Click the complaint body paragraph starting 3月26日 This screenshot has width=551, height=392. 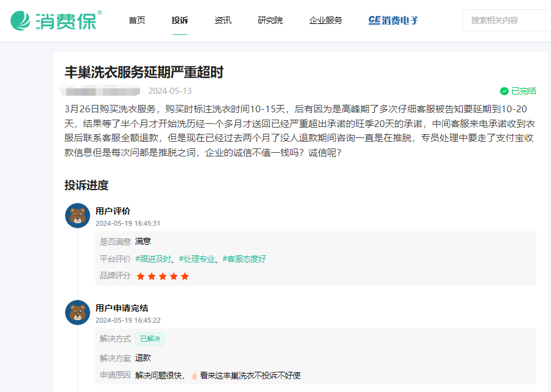coord(300,131)
